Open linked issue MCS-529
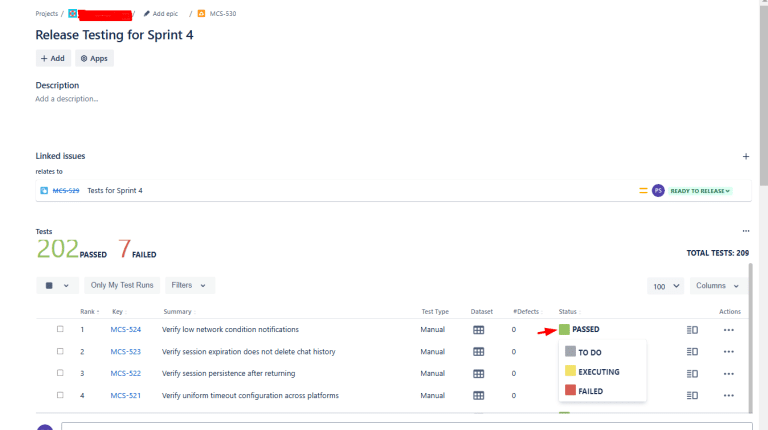Image resolution: width=768 pixels, height=430 pixels. (x=66, y=191)
